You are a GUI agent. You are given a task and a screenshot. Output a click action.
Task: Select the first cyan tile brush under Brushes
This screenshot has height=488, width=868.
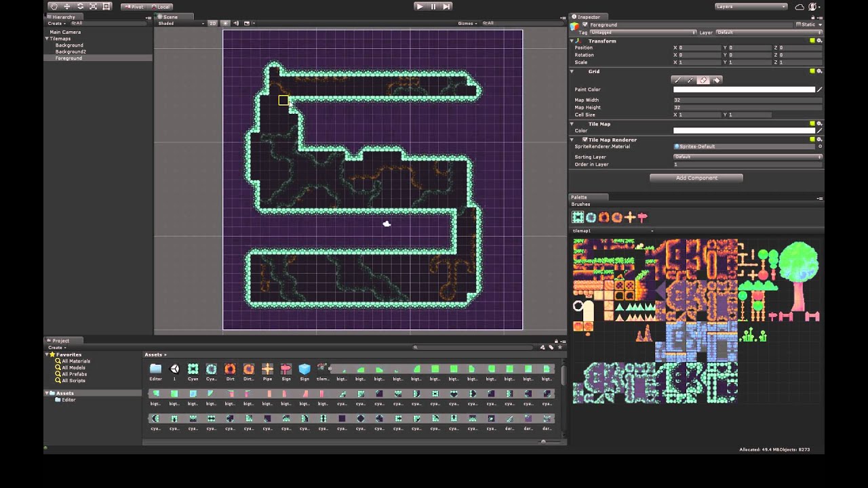point(578,217)
